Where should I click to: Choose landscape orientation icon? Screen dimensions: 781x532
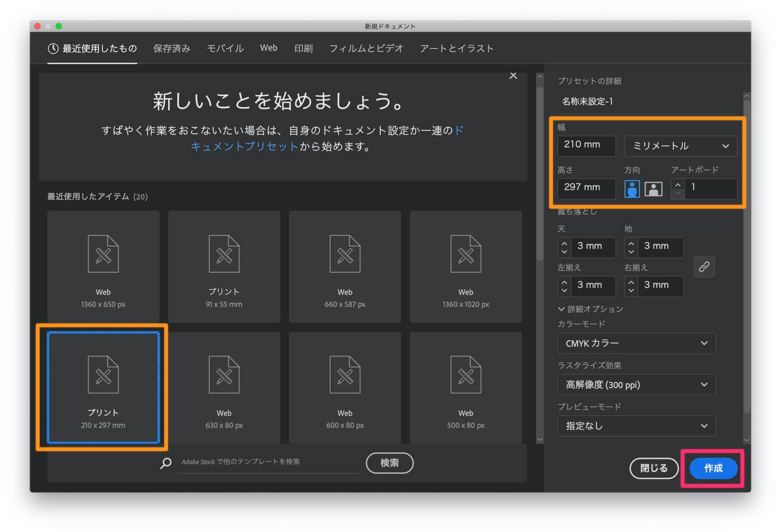point(654,189)
